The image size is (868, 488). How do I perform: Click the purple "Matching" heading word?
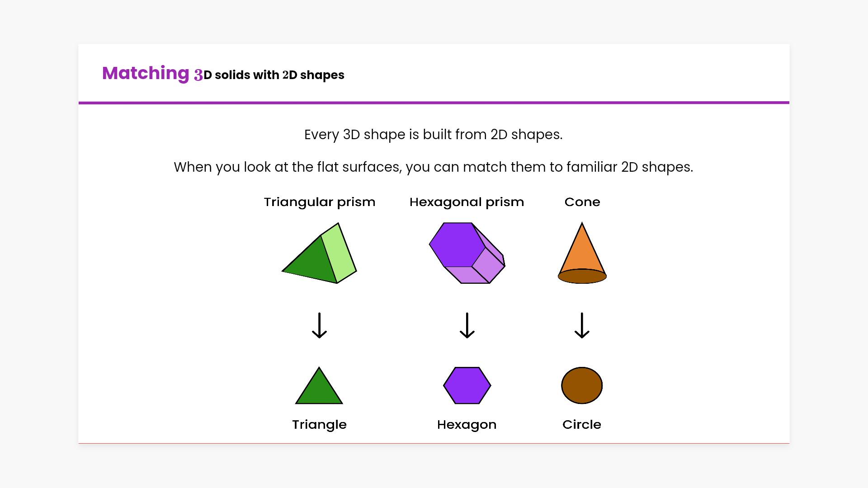[146, 73]
